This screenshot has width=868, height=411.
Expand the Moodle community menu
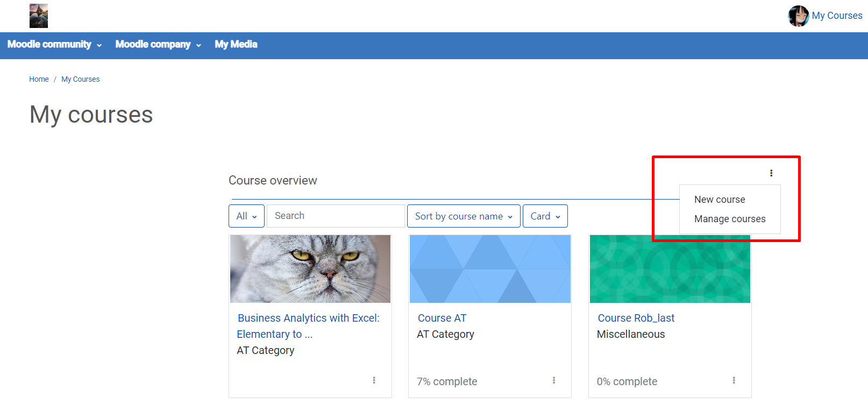click(54, 45)
